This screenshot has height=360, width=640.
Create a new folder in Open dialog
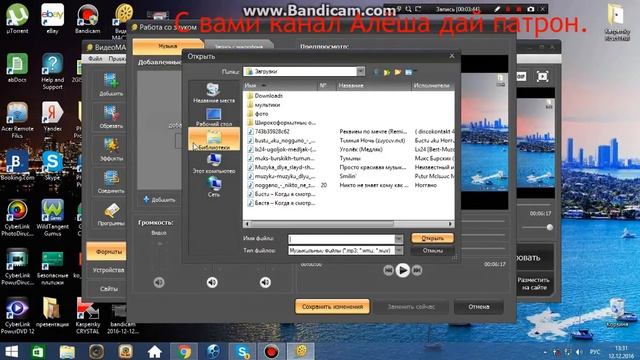[x=398, y=72]
